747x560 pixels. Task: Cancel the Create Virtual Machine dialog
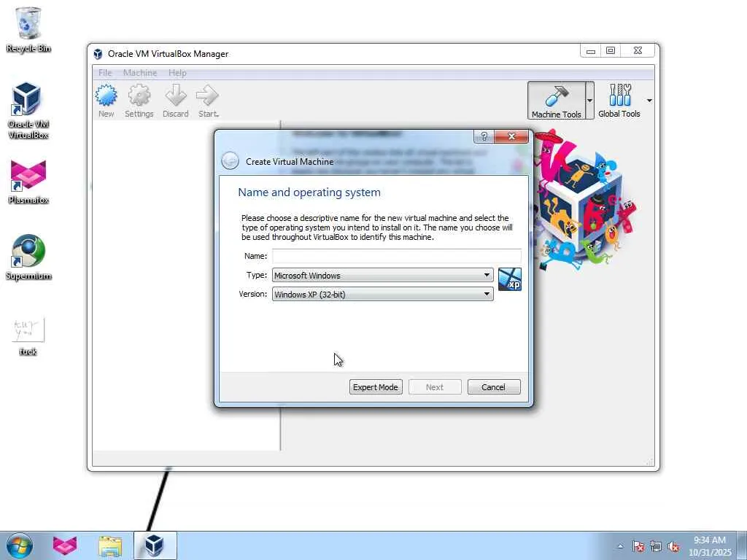click(494, 387)
